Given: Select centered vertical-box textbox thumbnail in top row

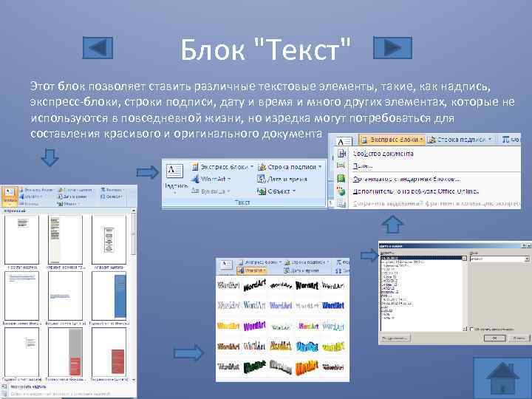Looking at the screenshot, I should pyautogui.click(x=109, y=240).
